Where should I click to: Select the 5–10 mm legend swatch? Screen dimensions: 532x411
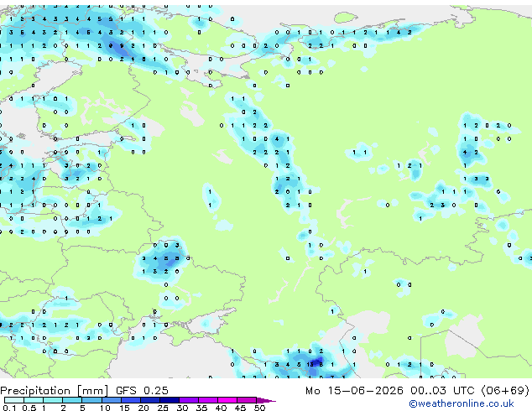click(x=91, y=400)
